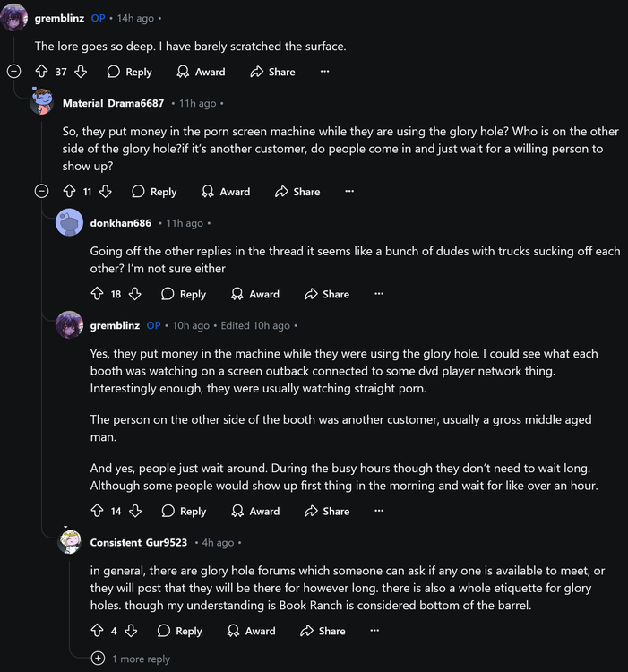Upvote gremblinz's top comment with 37 points

pyautogui.click(x=41, y=72)
